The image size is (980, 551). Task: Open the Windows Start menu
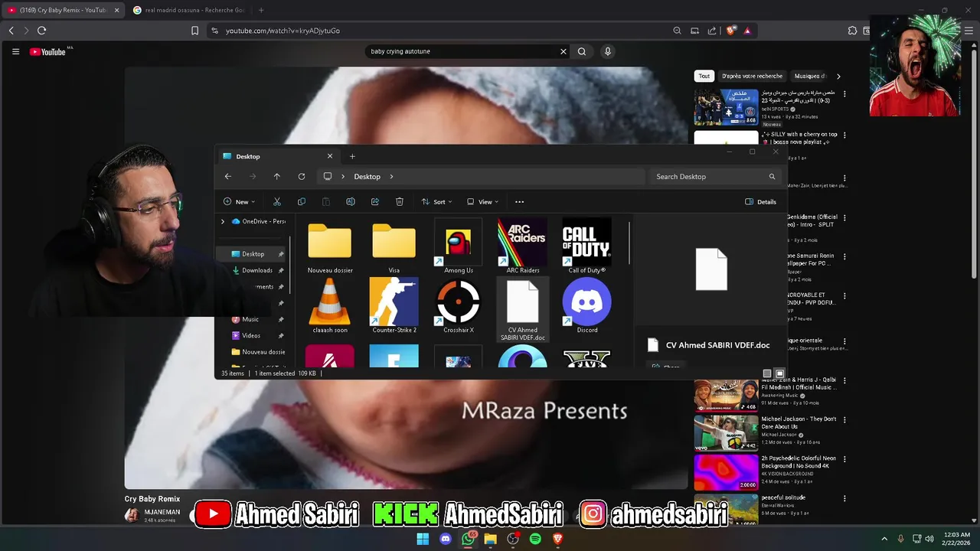point(423,539)
